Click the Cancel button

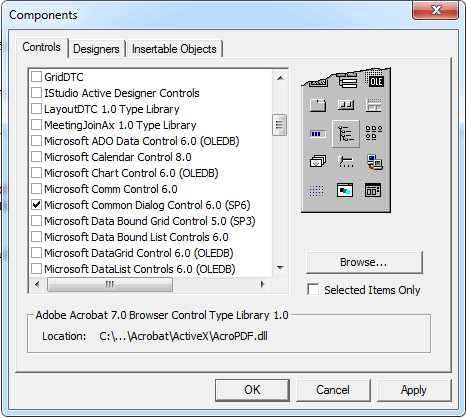click(333, 390)
